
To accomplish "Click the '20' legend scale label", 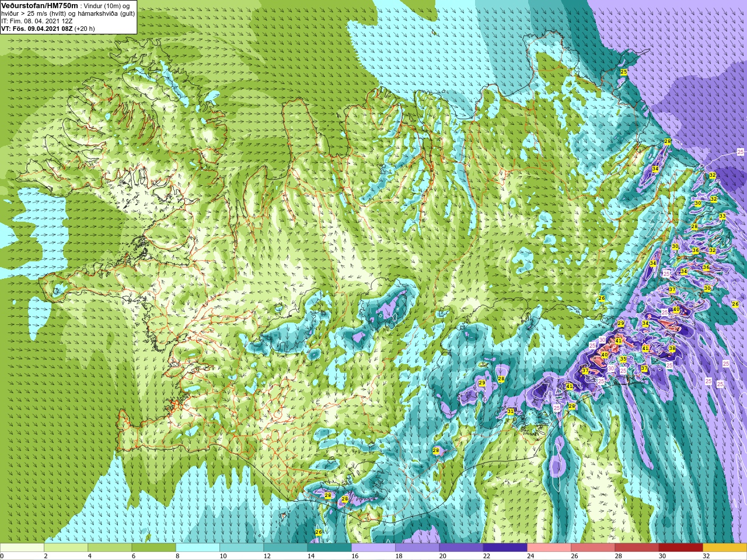I will click(443, 556).
